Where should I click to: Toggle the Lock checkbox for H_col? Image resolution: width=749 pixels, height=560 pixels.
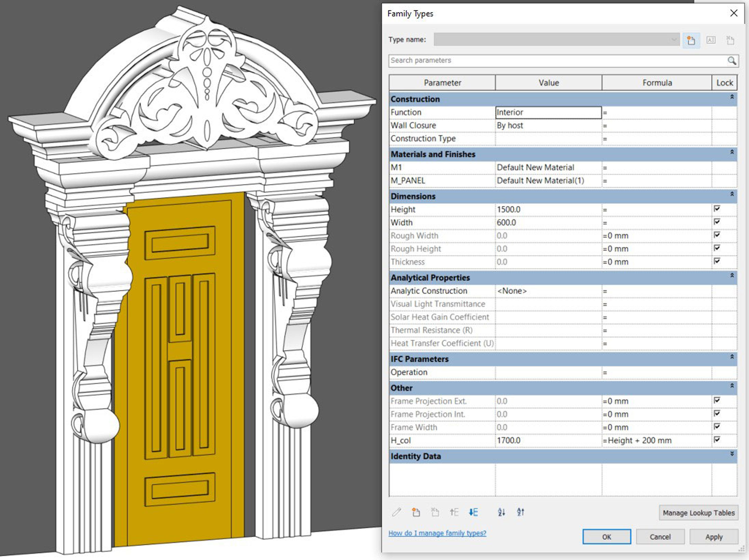coord(717,440)
